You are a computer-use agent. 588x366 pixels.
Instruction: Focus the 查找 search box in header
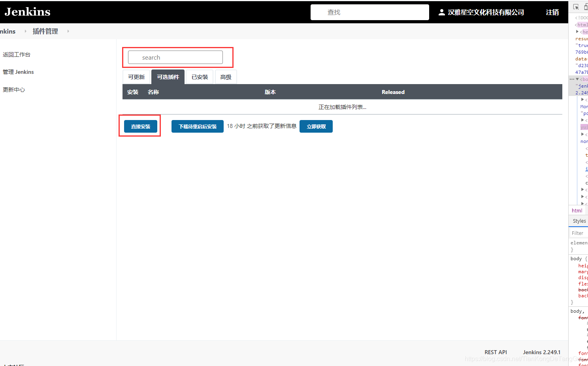369,12
